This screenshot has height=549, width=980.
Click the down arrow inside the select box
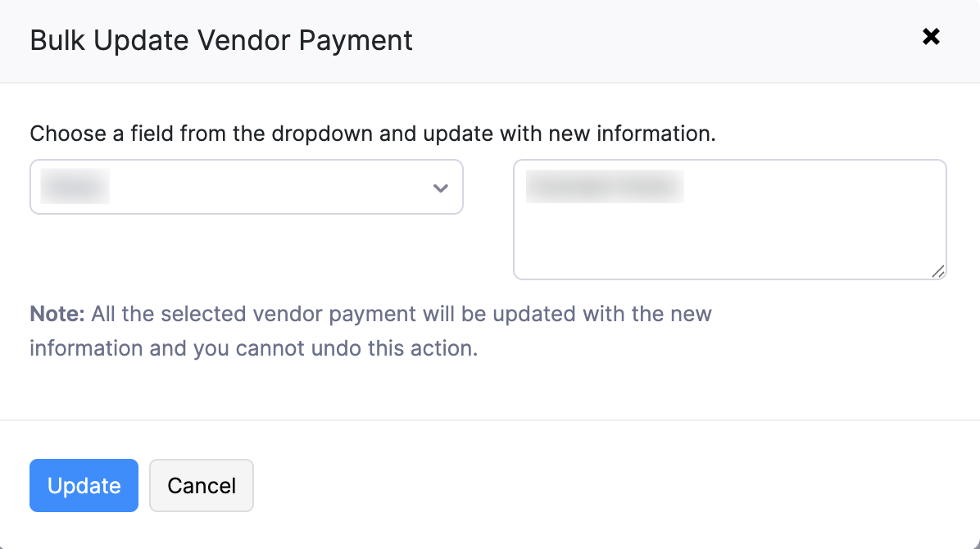point(440,188)
